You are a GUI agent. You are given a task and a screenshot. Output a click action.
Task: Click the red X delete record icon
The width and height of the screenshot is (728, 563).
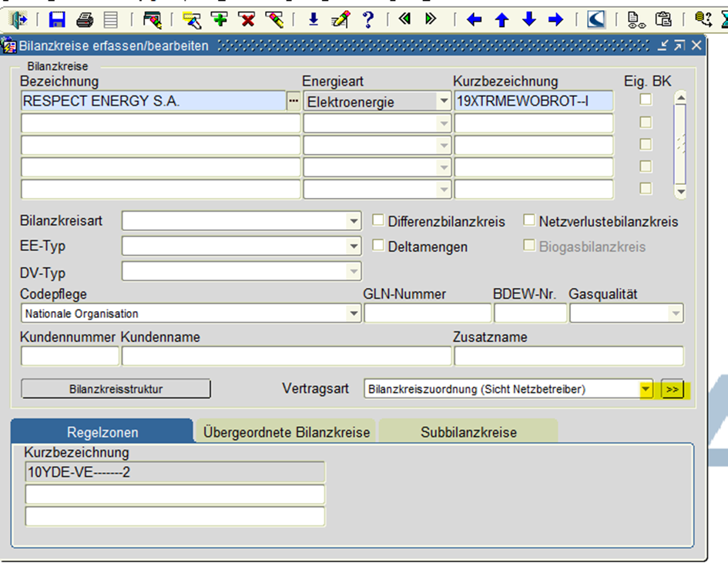(x=247, y=19)
